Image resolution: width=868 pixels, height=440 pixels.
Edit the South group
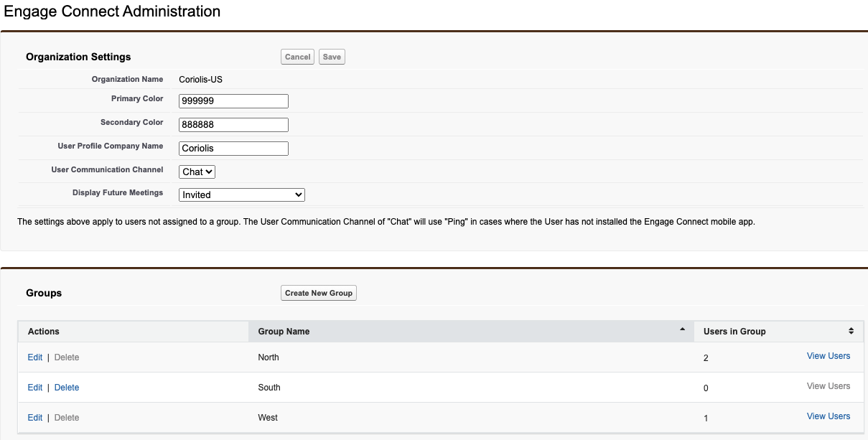[x=34, y=388]
